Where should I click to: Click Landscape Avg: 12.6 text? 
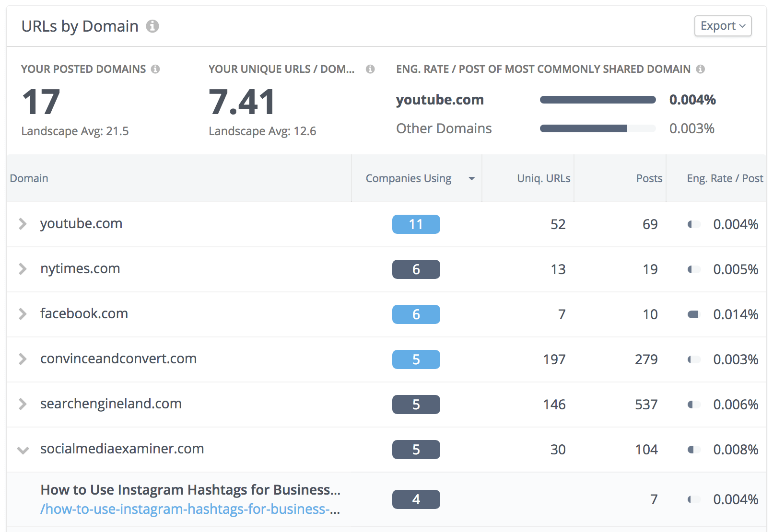pyautogui.click(x=262, y=131)
